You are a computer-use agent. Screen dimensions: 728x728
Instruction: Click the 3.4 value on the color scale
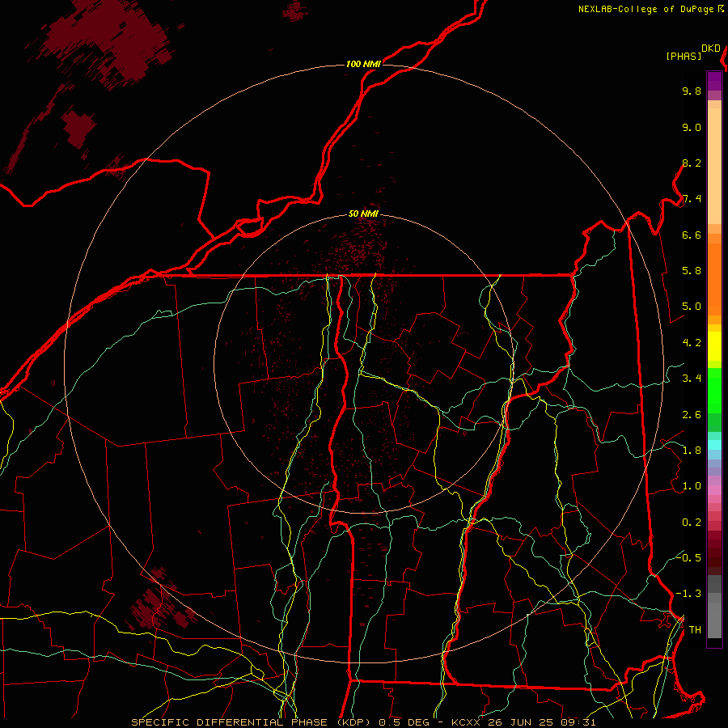692,379
